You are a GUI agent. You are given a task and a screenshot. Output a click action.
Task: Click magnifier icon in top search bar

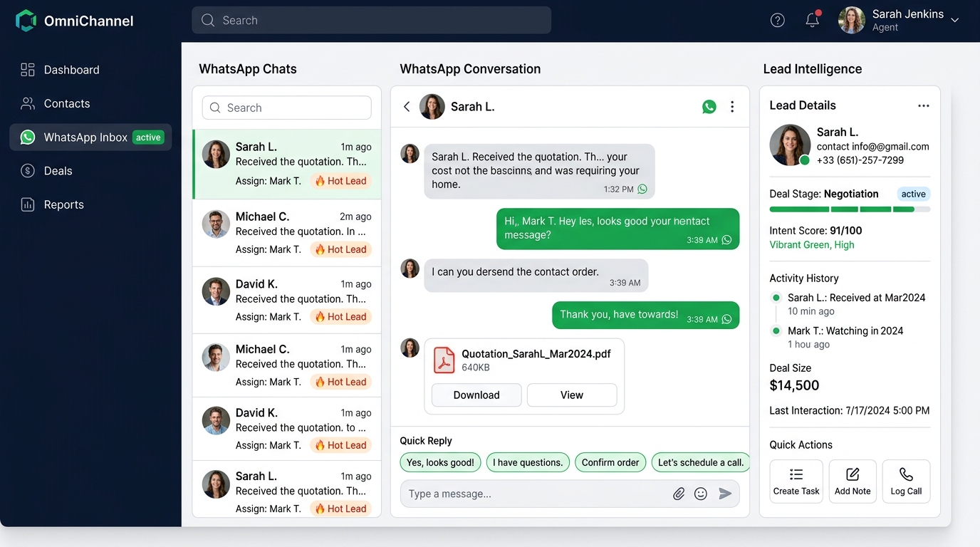208,21
